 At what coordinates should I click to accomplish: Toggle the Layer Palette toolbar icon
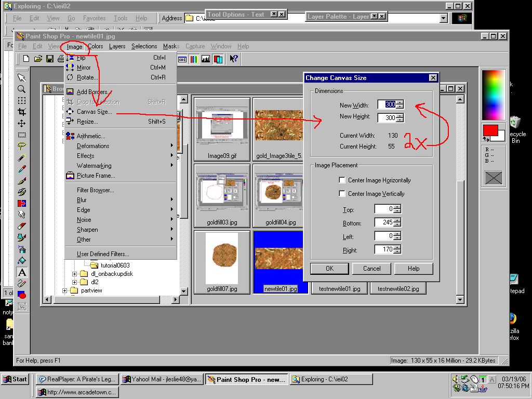(x=218, y=59)
